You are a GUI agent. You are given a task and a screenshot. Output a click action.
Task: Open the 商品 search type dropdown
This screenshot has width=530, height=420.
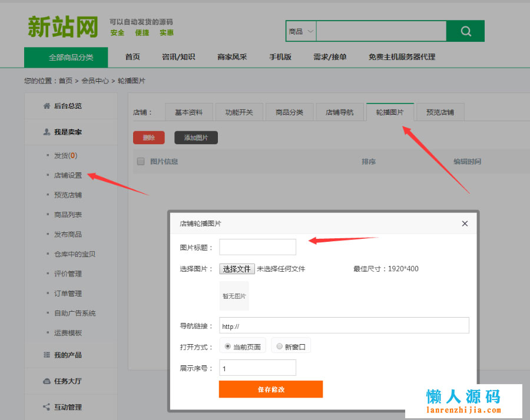pyautogui.click(x=301, y=32)
